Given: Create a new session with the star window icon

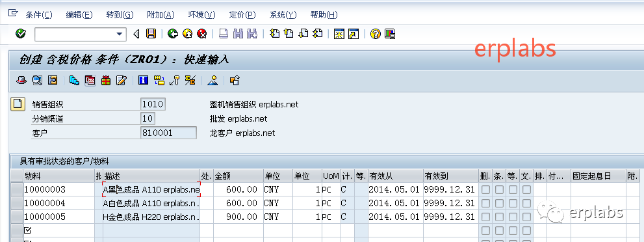Looking at the screenshot, I should click(339, 34).
